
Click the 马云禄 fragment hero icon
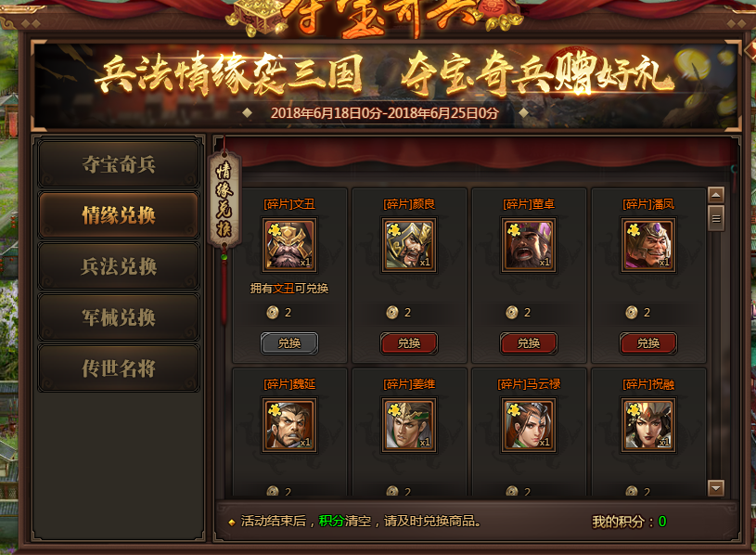point(529,425)
